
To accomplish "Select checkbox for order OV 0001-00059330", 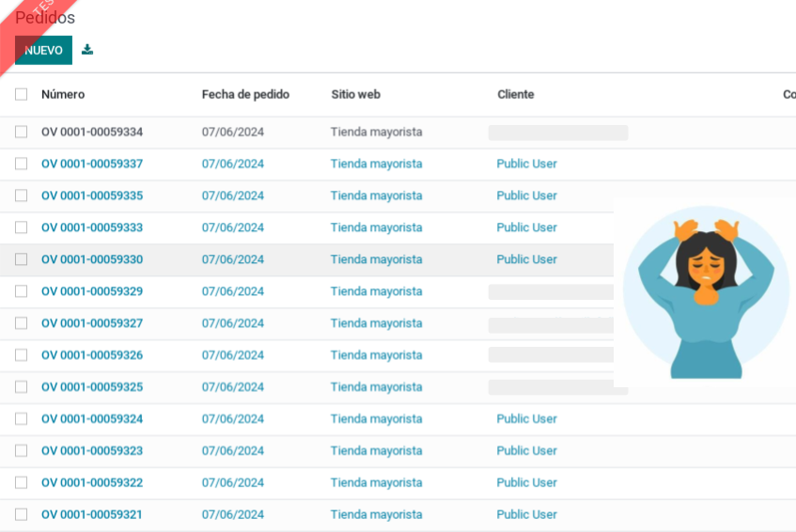I will coord(22,259).
